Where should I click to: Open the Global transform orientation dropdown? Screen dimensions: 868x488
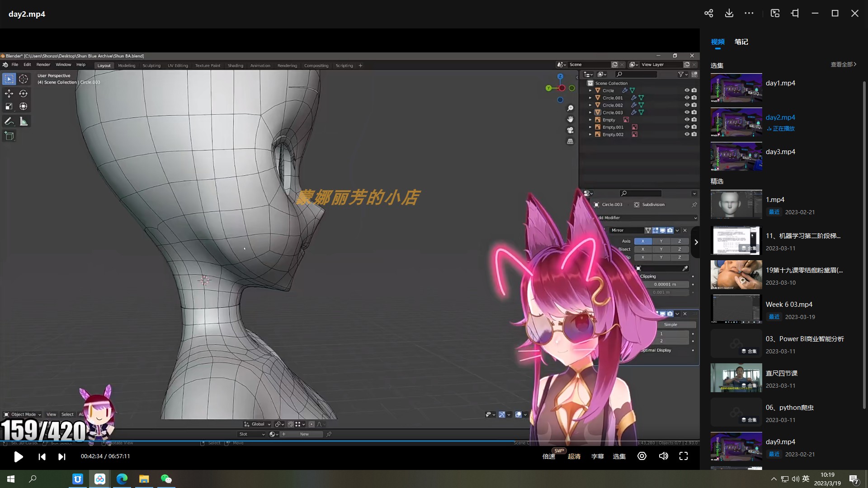(257, 424)
